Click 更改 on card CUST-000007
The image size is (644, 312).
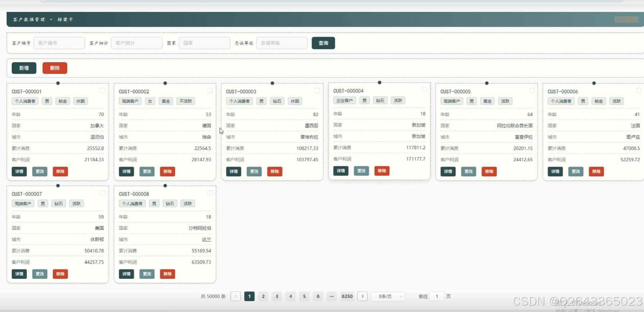coord(40,274)
